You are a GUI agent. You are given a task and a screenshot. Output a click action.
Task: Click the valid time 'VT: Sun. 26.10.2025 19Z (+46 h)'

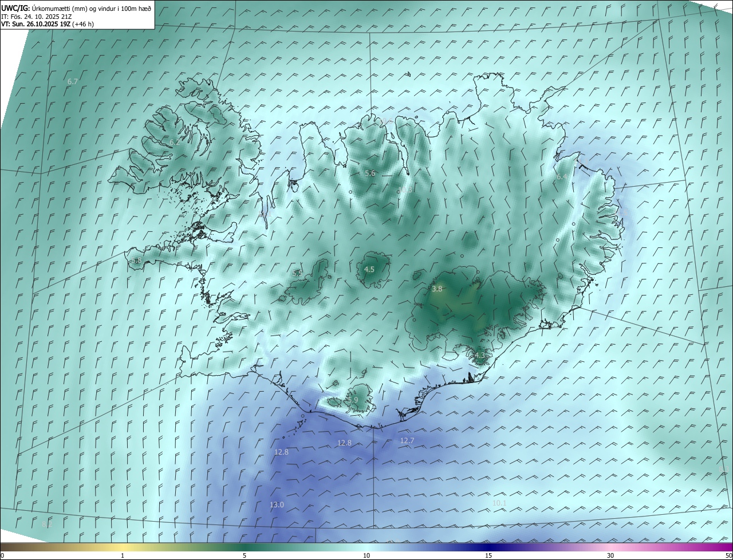48,24
